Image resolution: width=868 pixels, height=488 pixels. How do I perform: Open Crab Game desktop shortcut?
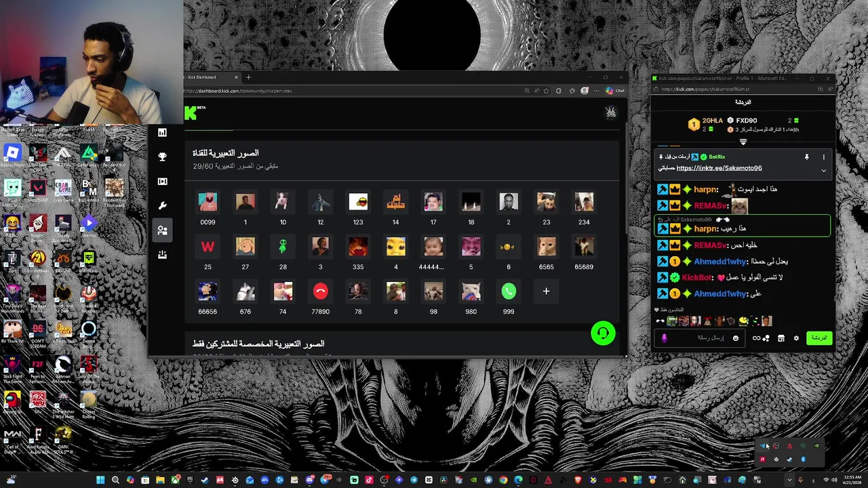pyautogui.click(x=63, y=190)
